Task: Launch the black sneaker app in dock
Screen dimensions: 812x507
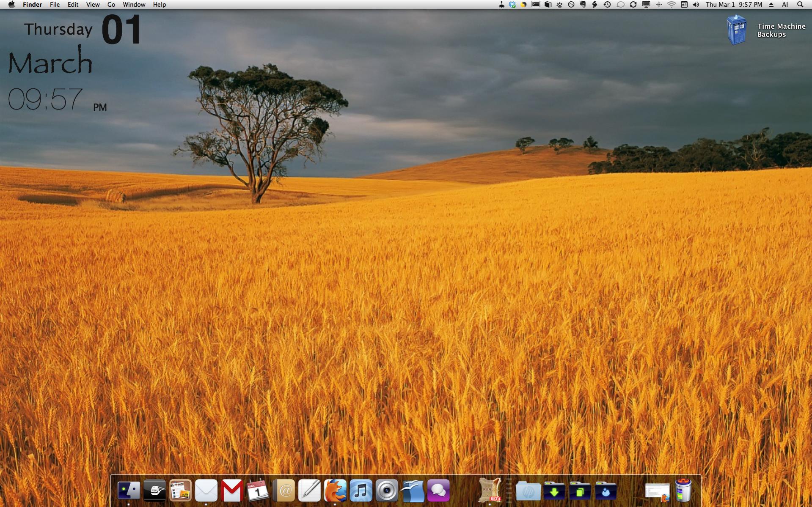Action: coord(154,491)
